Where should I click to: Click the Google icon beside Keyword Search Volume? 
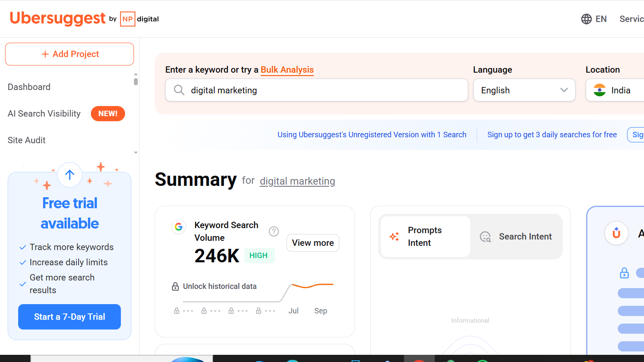(178, 227)
